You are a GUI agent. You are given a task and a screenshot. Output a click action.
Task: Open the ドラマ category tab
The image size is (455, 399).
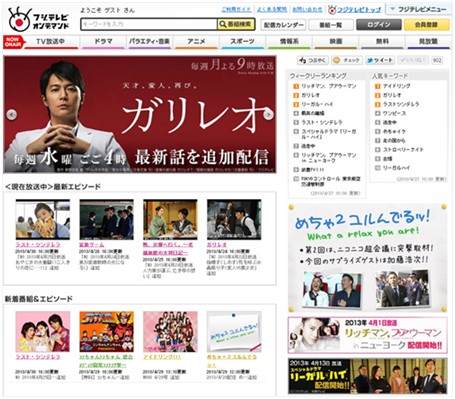(103, 42)
